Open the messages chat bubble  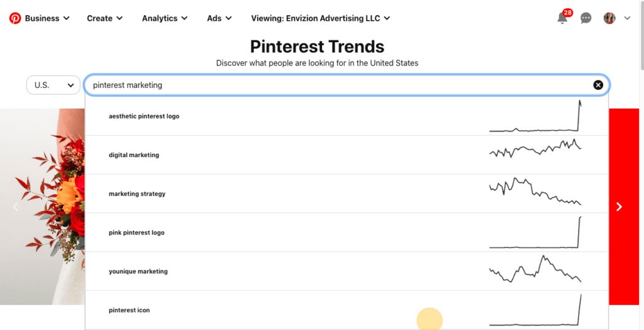tap(586, 18)
